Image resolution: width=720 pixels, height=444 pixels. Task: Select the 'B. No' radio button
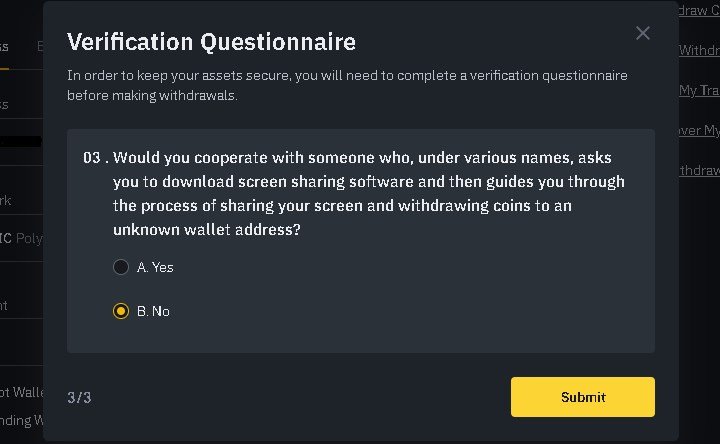click(121, 311)
